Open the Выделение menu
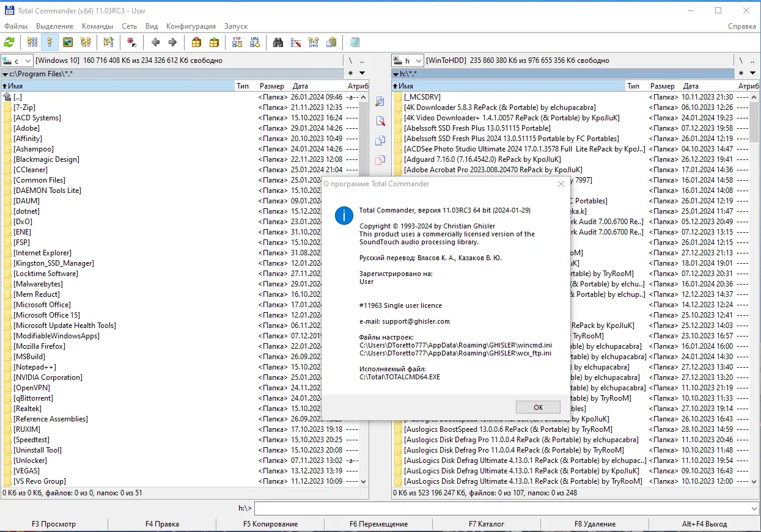Screen dimensions: 761x532 tap(54, 26)
